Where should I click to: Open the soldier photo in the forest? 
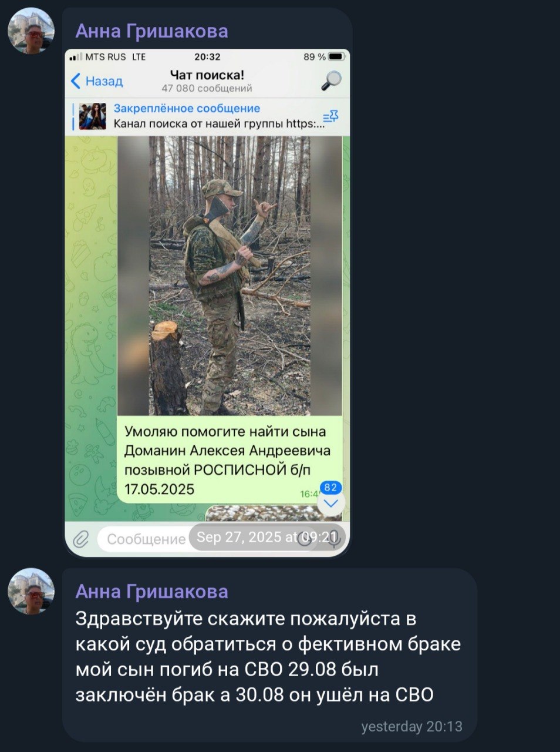click(230, 276)
